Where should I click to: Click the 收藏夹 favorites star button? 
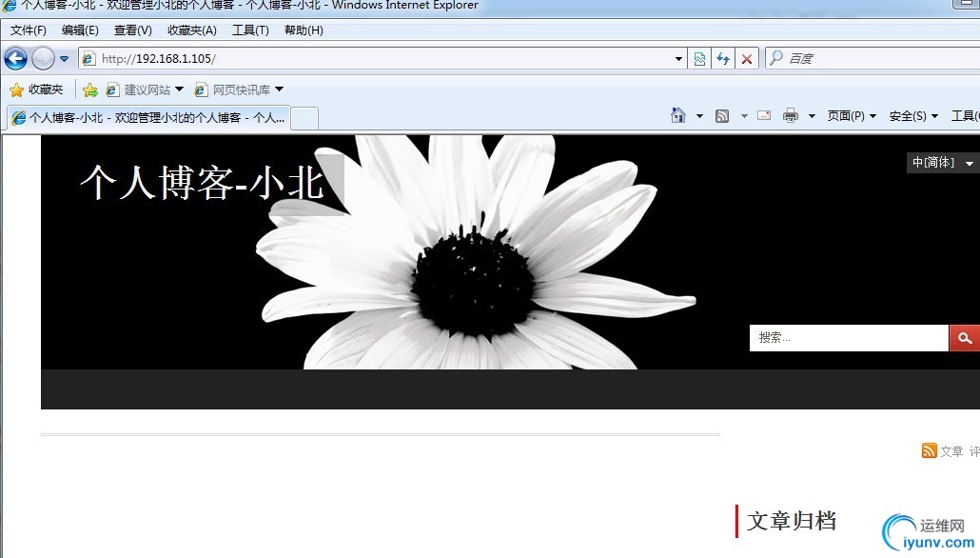point(36,90)
